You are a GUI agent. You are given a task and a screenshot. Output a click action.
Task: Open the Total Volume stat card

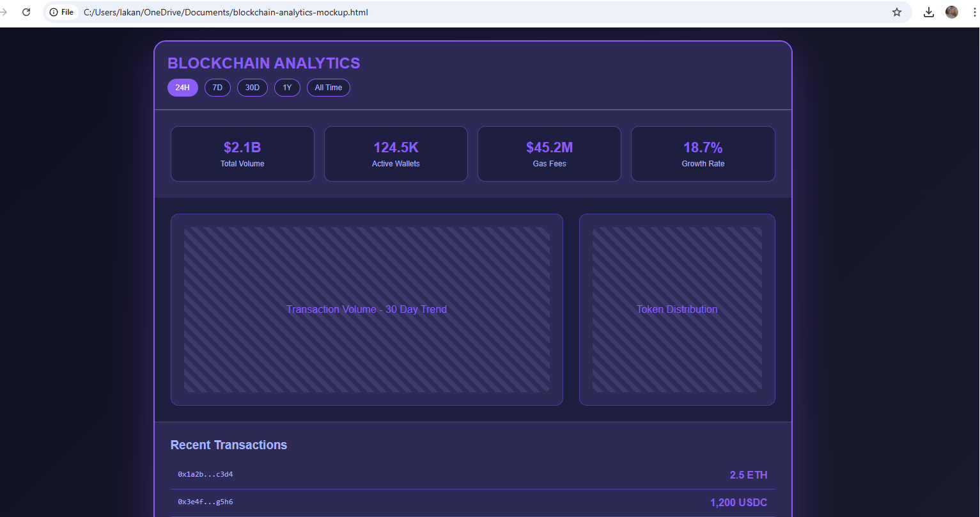[x=242, y=154]
